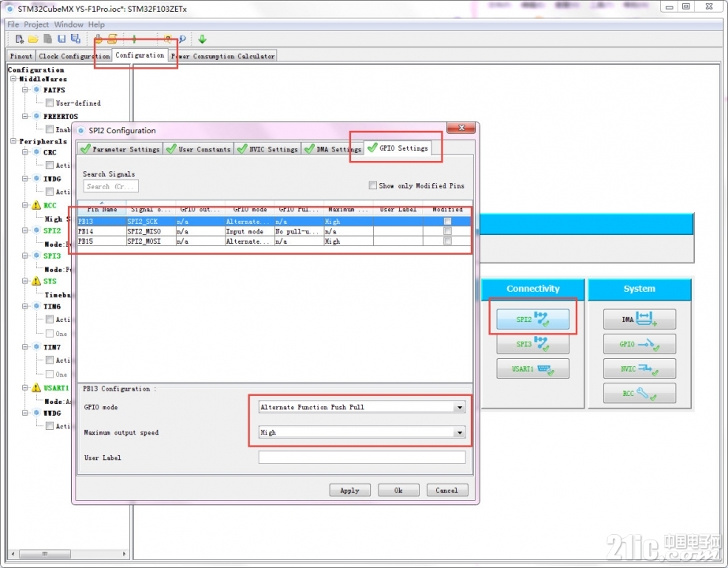Click the Open Project folder icon
This screenshot has height=568, width=728.
coord(33,39)
